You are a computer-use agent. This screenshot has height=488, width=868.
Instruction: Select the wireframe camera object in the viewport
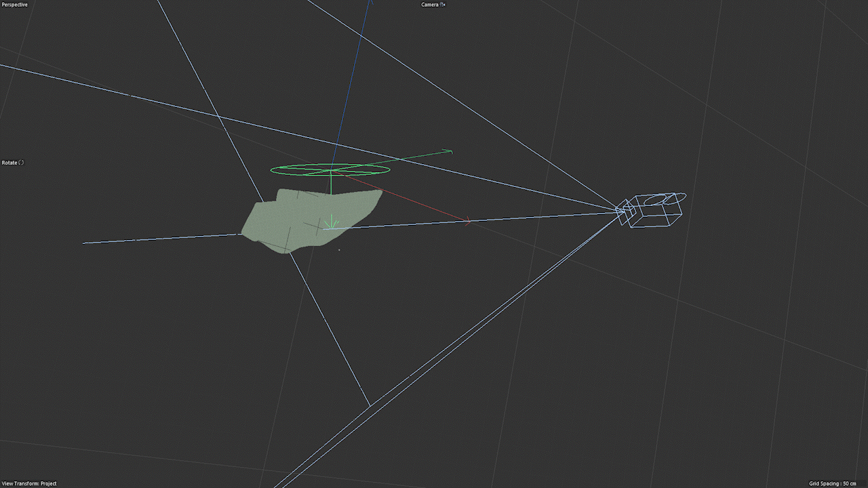(x=650, y=209)
